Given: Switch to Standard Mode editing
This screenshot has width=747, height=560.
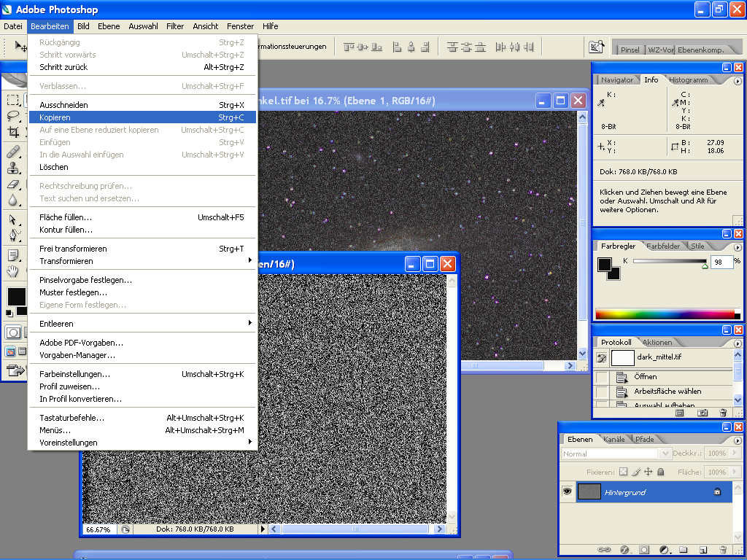Looking at the screenshot, I should pyautogui.click(x=13, y=332).
